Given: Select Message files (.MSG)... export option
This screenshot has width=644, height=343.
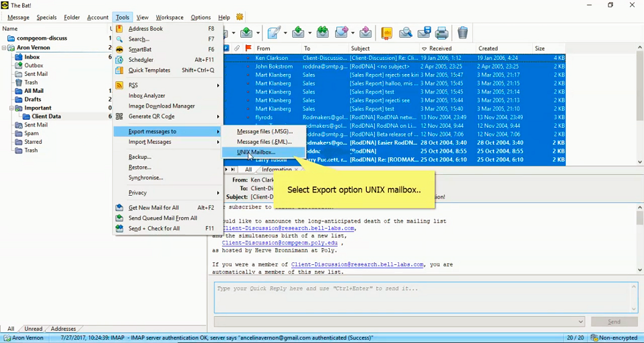Looking at the screenshot, I should (x=263, y=131).
